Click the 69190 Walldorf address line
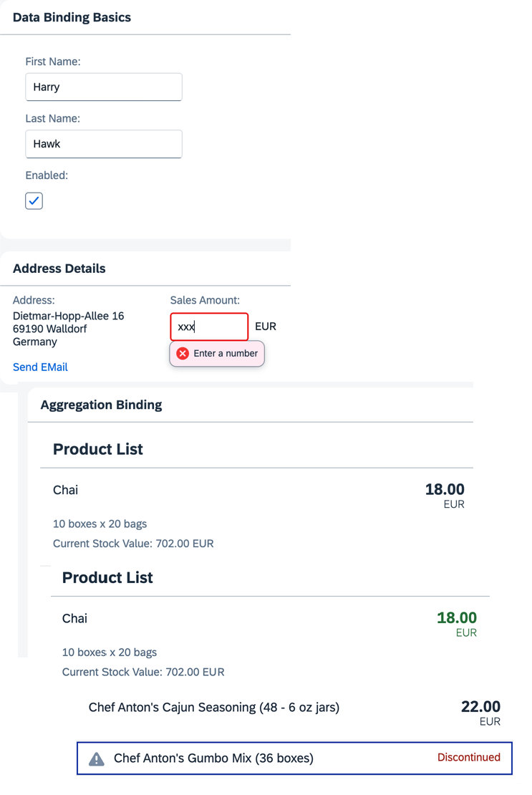The image size is (532, 795). [x=49, y=329]
